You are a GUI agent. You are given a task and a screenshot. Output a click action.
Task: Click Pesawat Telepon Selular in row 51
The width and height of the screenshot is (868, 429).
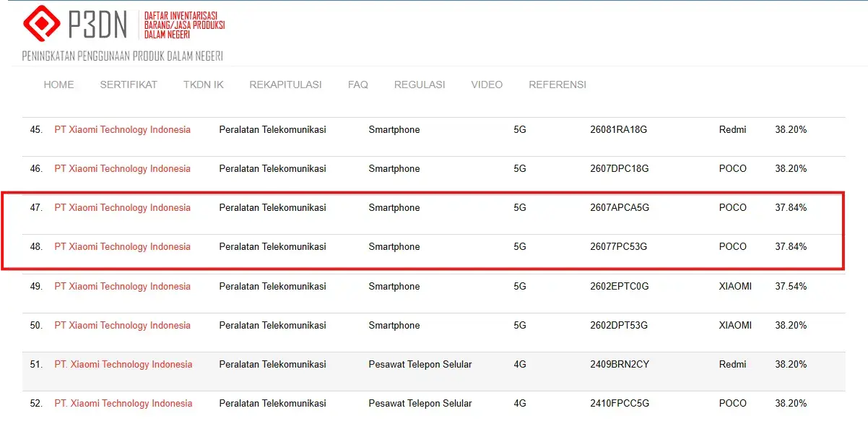(420, 365)
